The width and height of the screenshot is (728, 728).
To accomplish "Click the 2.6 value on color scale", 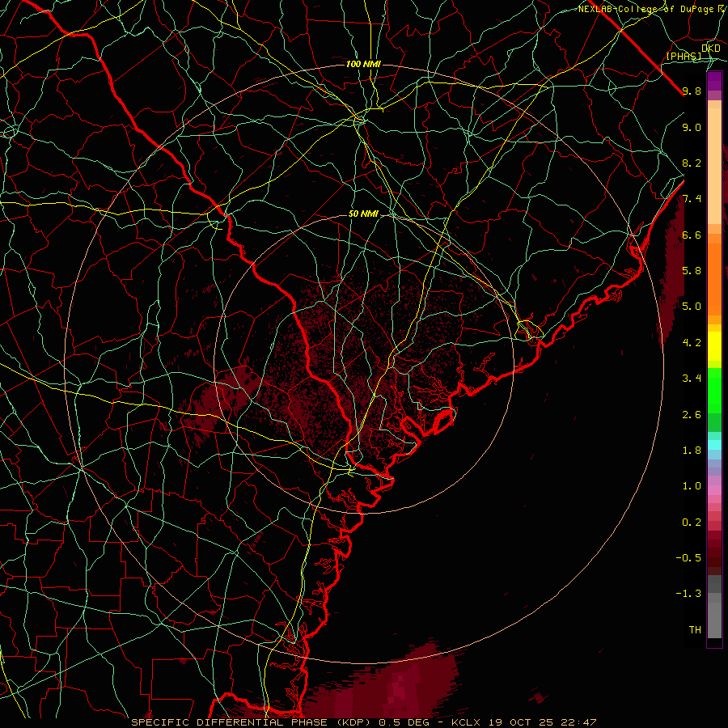I will coord(692,415).
